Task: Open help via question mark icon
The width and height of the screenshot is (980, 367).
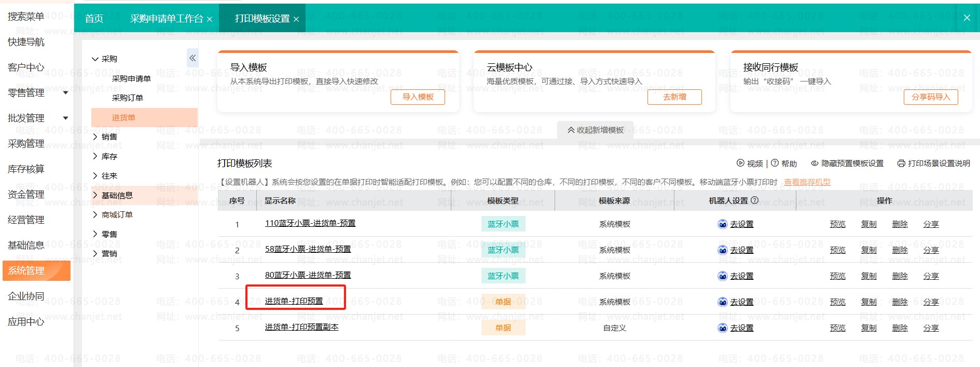Action: (775, 163)
